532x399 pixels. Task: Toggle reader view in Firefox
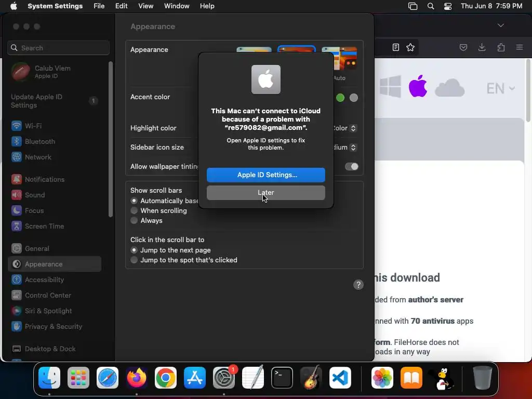tap(395, 47)
